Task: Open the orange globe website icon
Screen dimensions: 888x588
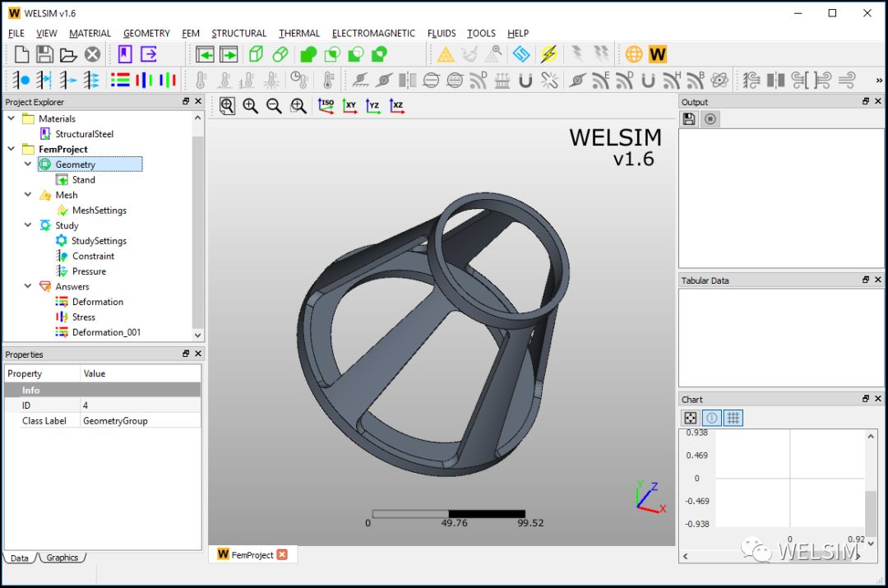Action: (x=634, y=54)
